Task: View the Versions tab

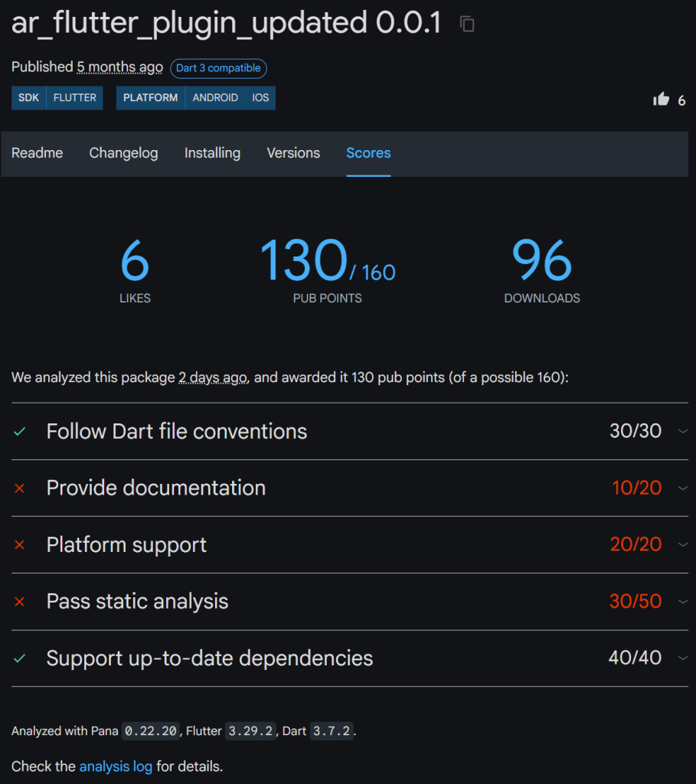Action: click(x=293, y=153)
